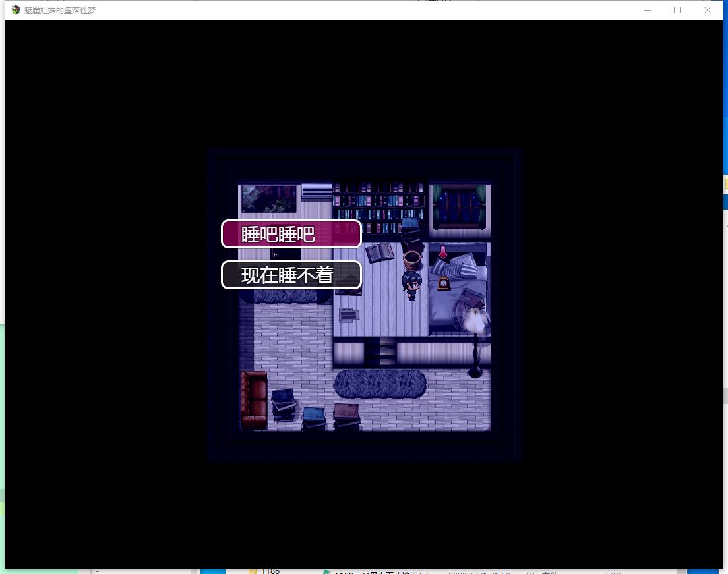Click the alarm clock on the bed
Screen dimensions: 728x574
(x=444, y=283)
